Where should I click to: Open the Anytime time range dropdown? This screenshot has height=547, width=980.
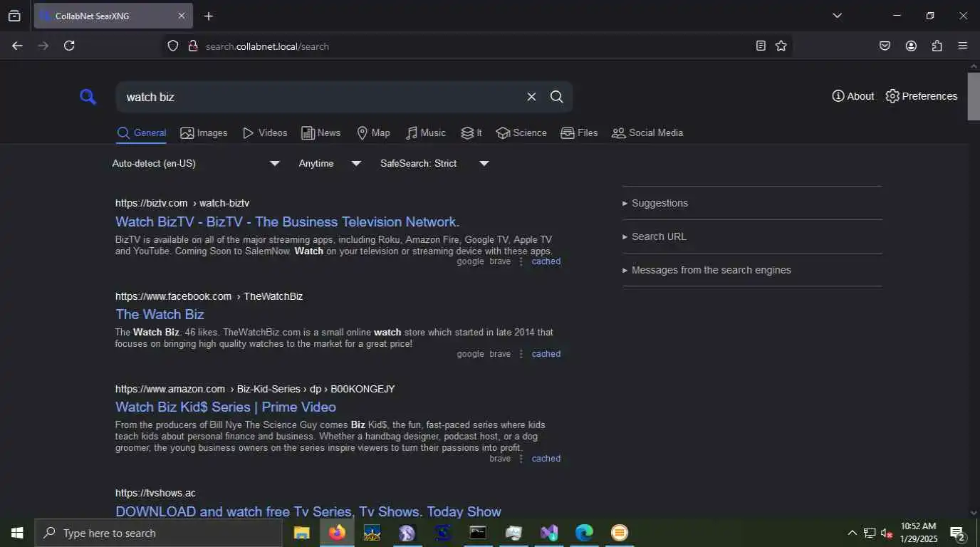[330, 163]
